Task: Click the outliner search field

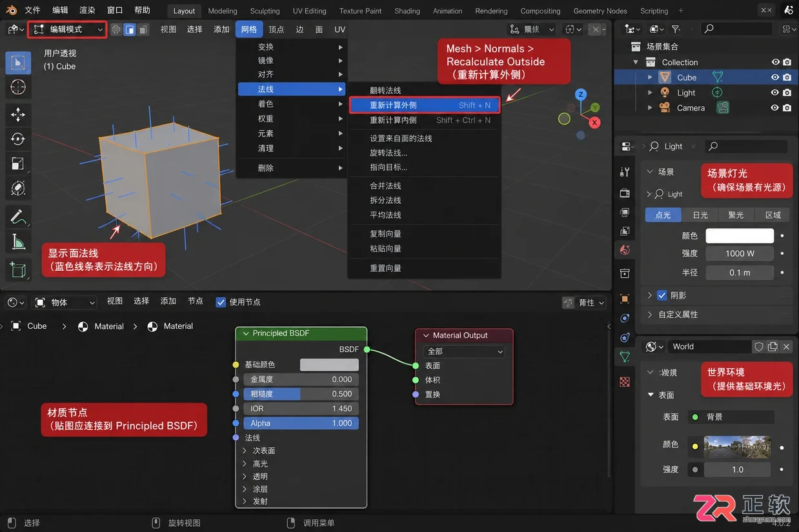Action: pyautogui.click(x=736, y=29)
